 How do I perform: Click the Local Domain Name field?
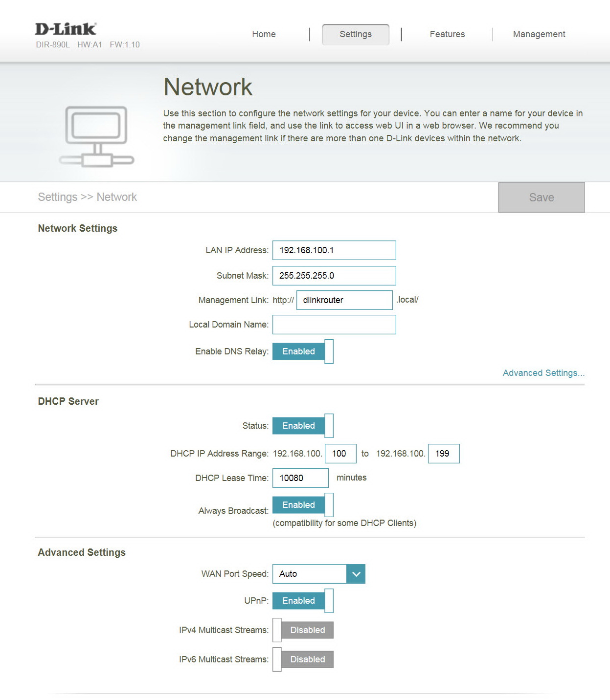(334, 325)
